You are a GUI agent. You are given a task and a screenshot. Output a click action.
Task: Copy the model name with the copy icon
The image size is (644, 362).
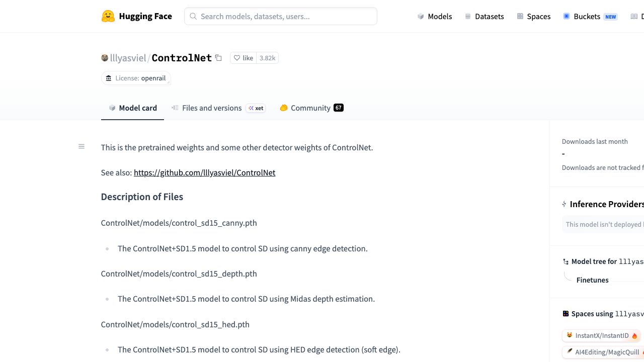(x=218, y=58)
